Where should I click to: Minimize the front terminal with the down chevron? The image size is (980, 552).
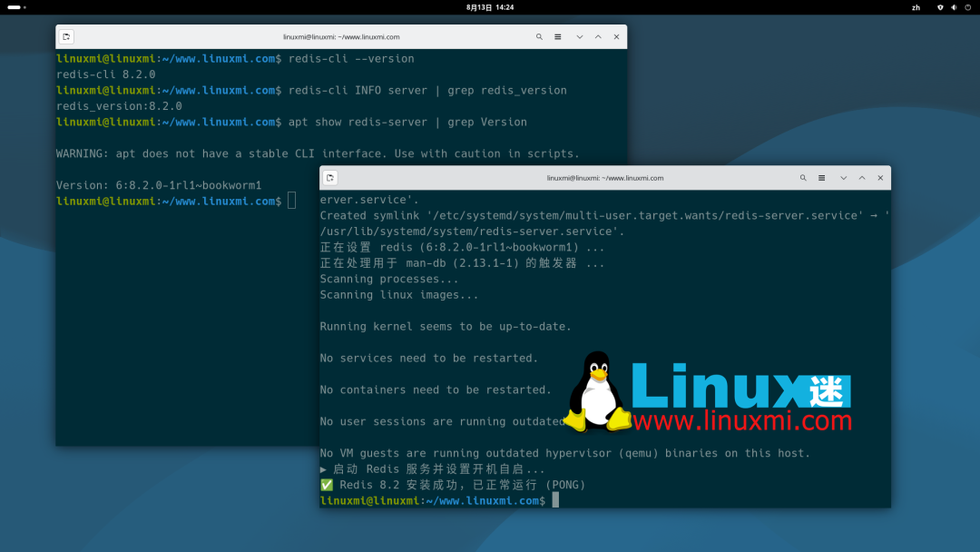(x=843, y=178)
